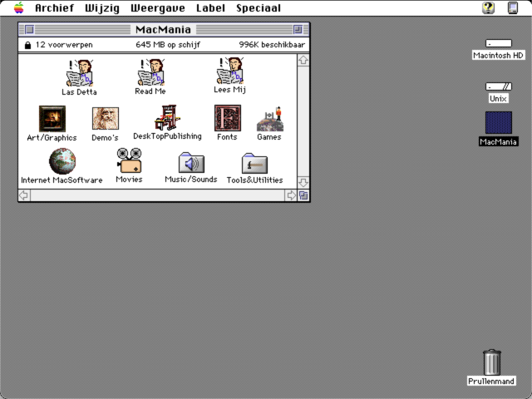The image size is (532, 399).
Task: Open the Wijzig menu
Action: point(102,8)
